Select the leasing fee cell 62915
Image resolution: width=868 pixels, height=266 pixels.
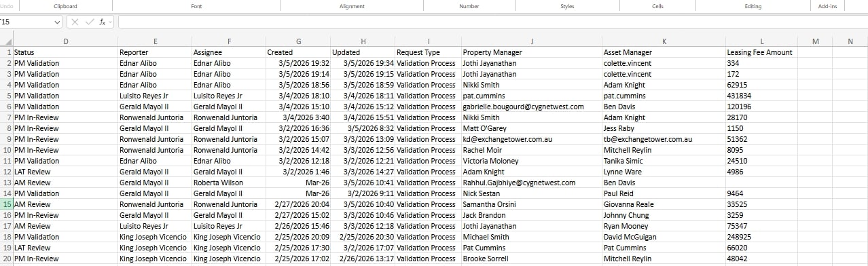761,85
